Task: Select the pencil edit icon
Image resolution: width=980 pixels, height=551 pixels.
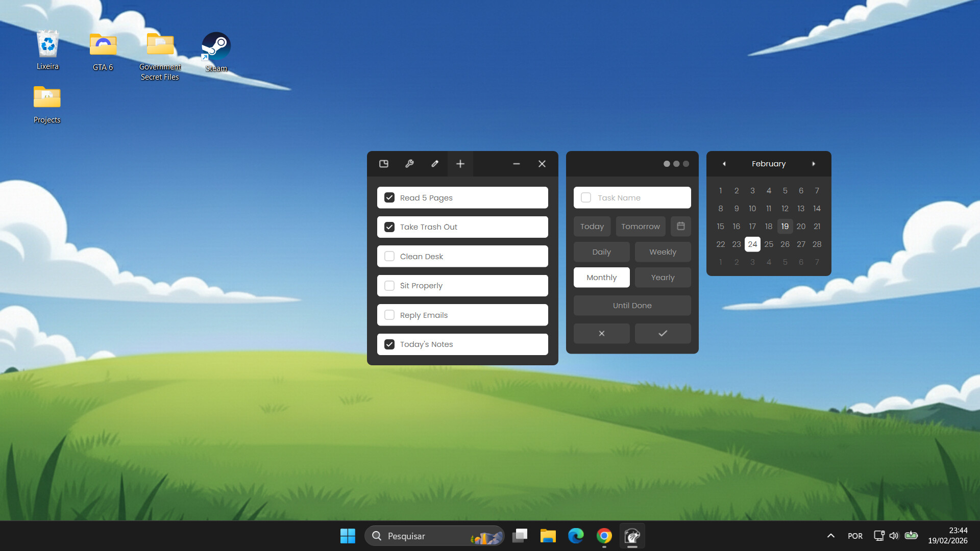Action: coord(435,164)
